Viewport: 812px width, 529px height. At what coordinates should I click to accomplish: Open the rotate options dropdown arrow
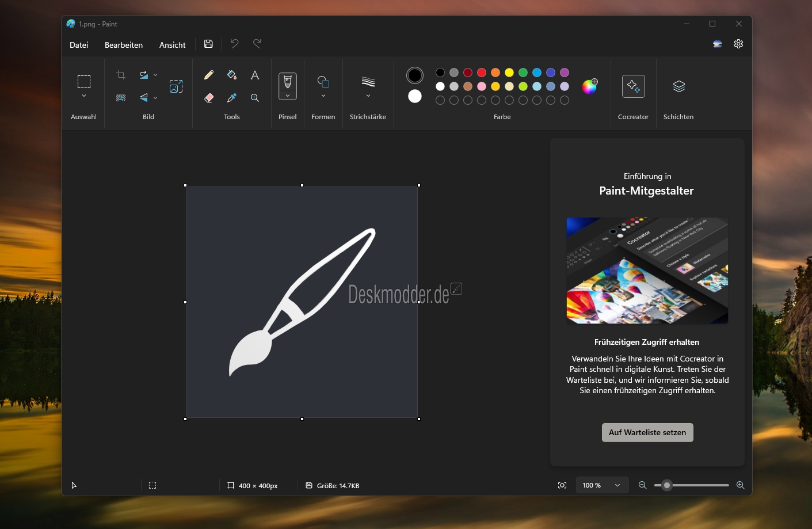[155, 75]
